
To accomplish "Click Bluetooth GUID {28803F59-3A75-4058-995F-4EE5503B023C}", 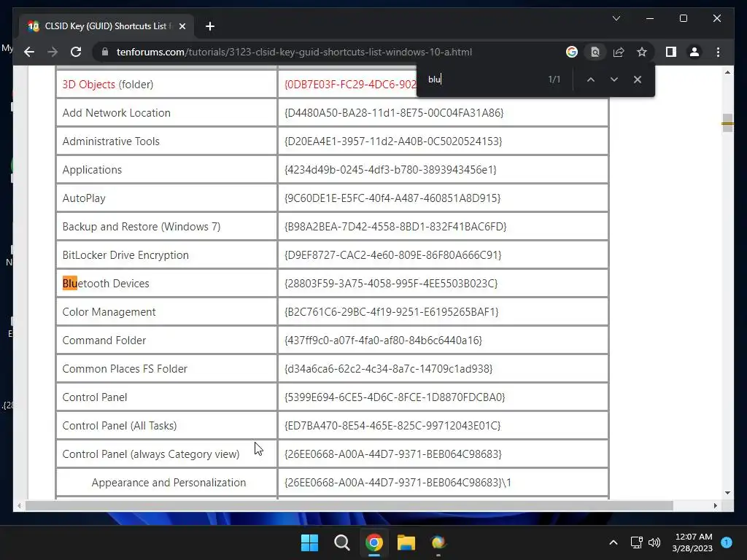I will point(391,284).
